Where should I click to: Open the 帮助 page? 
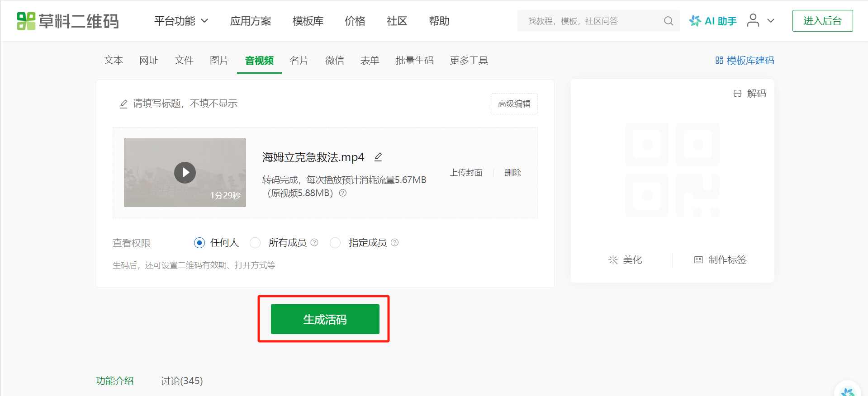click(439, 21)
